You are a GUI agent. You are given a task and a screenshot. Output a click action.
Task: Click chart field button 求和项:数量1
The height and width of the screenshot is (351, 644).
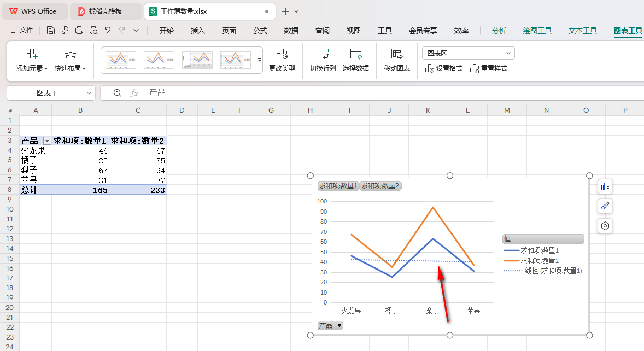pos(338,186)
